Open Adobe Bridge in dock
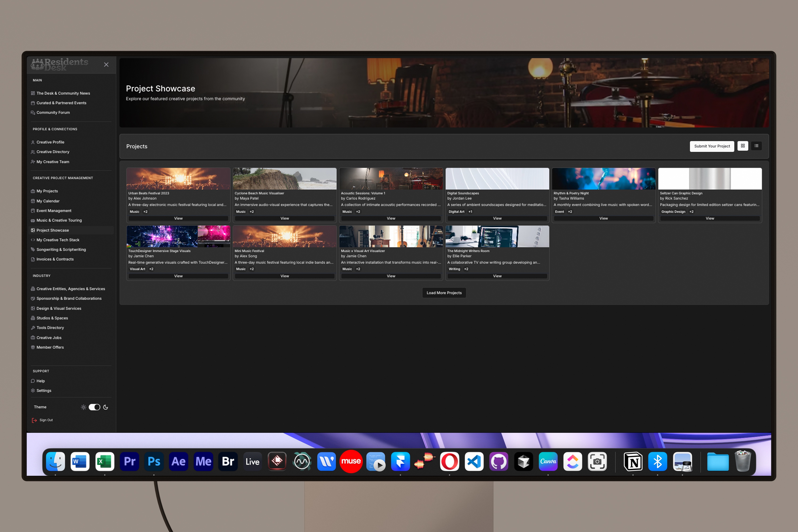Screen dimensions: 798x532 228,461
